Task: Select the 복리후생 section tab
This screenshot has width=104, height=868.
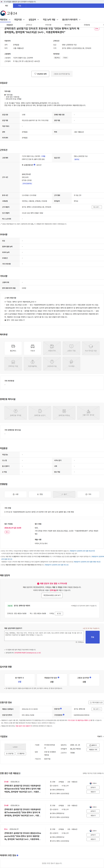Action: tap(67, 25)
